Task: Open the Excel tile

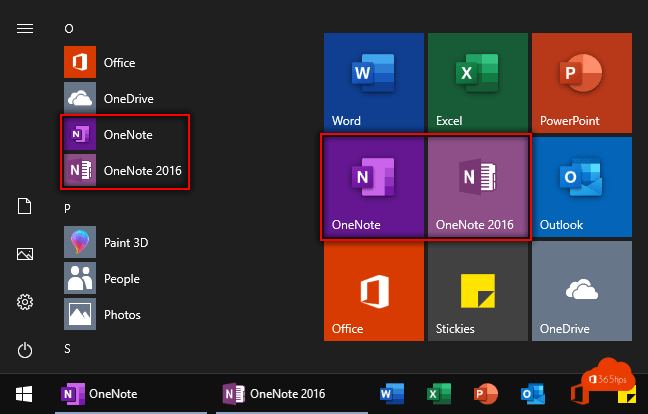Action: pyautogui.click(x=478, y=83)
